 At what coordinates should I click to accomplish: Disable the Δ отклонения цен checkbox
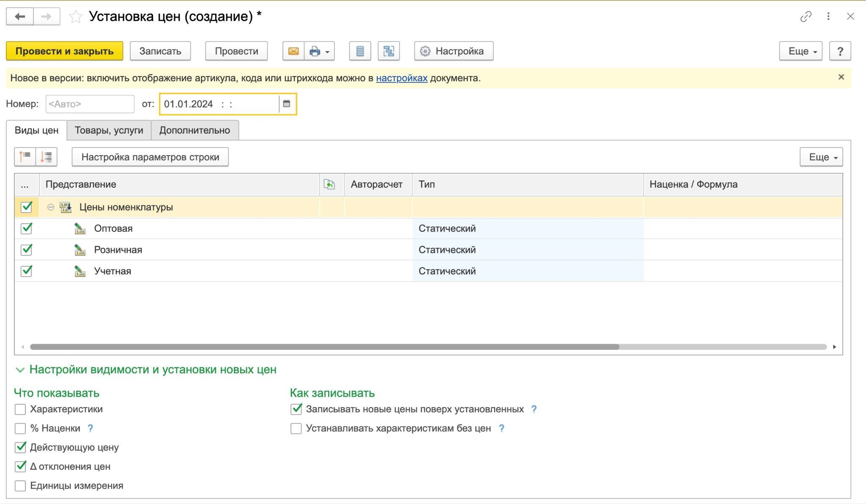(x=20, y=466)
